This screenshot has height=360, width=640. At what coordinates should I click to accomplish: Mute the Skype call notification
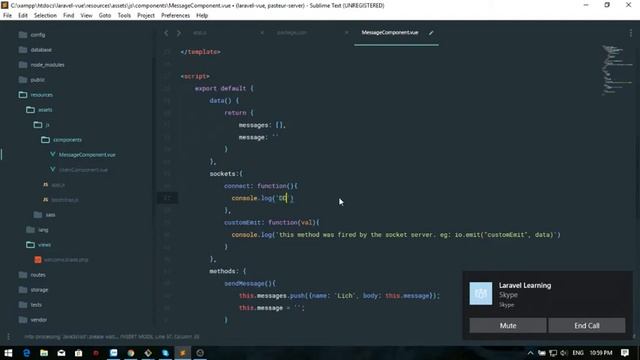508,326
